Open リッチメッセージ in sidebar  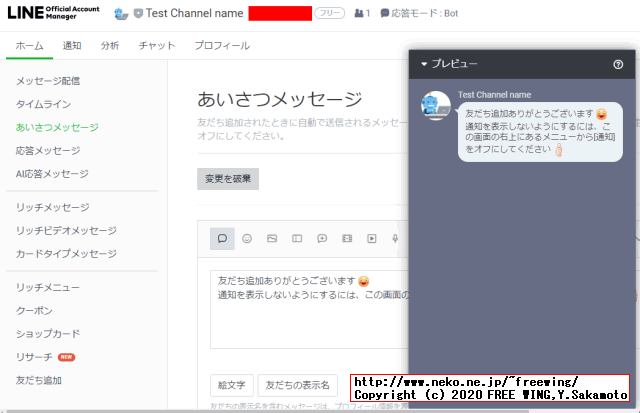[x=52, y=207]
